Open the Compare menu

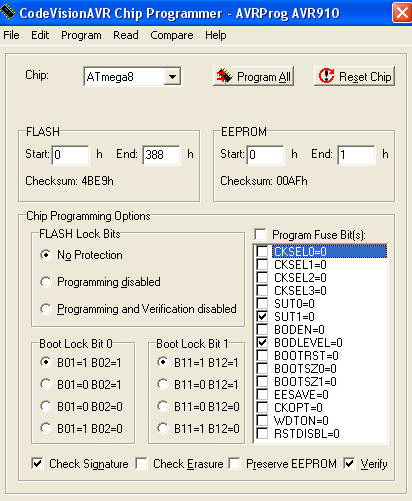[x=172, y=35]
